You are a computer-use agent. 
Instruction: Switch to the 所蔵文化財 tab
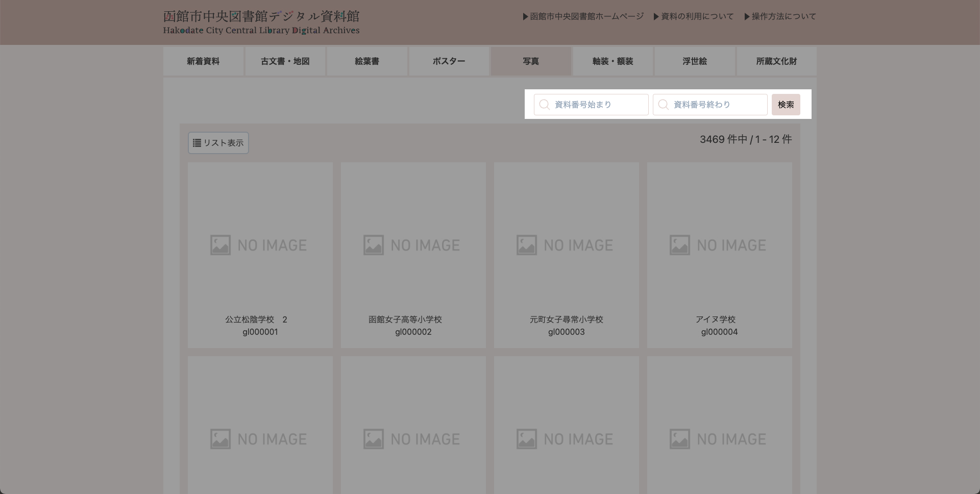click(777, 61)
